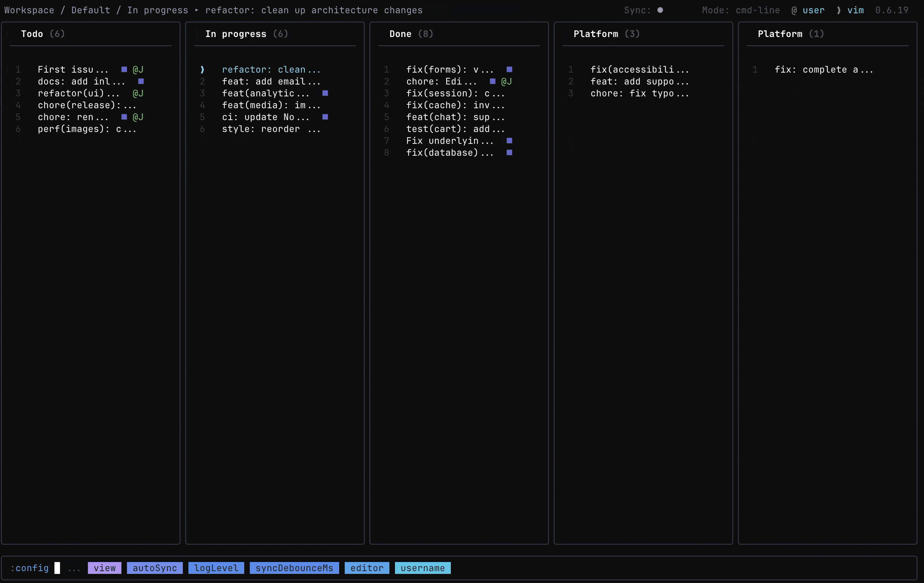The width and height of the screenshot is (924, 583).
Task: Focus the :config command line input
Action: pyautogui.click(x=459, y=568)
